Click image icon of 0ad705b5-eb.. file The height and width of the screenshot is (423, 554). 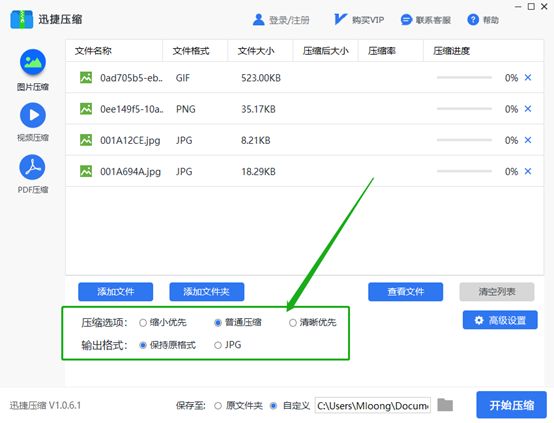point(86,77)
